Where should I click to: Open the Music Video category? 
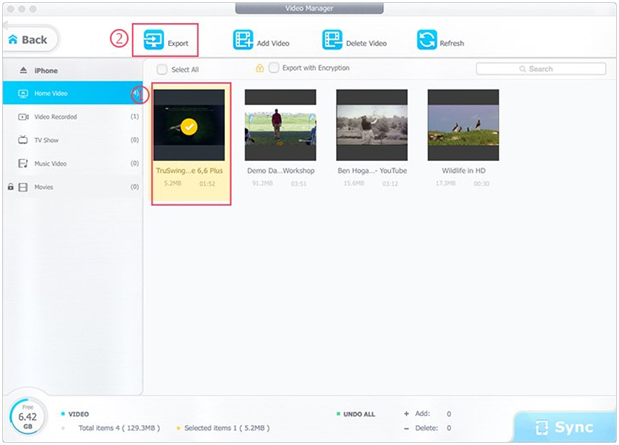(x=73, y=163)
